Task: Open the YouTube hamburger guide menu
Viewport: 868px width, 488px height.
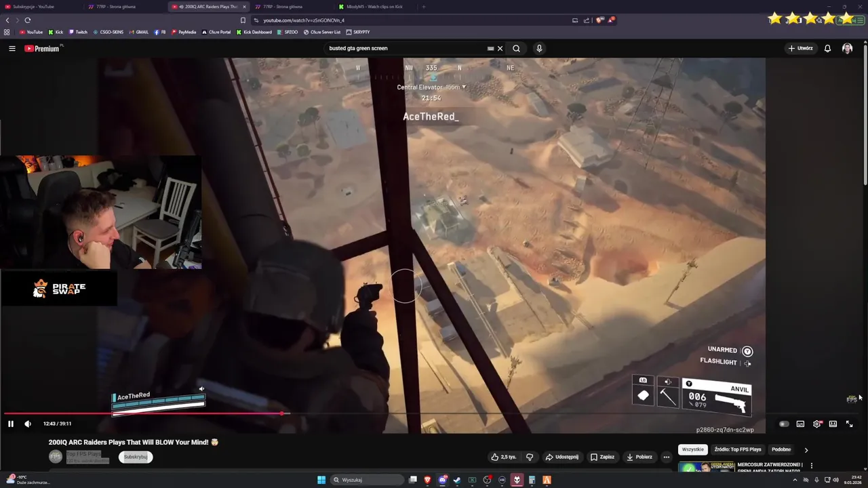Action: click(x=12, y=48)
